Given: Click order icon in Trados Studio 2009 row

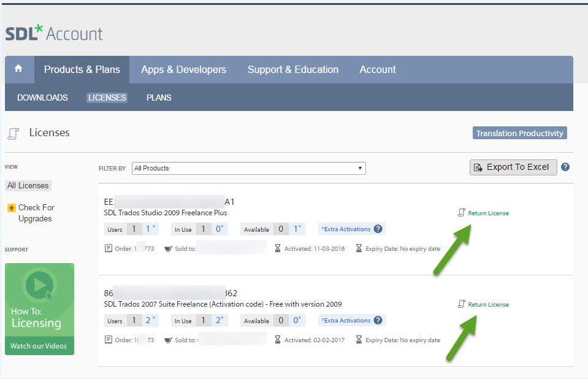Looking at the screenshot, I should (x=109, y=248).
